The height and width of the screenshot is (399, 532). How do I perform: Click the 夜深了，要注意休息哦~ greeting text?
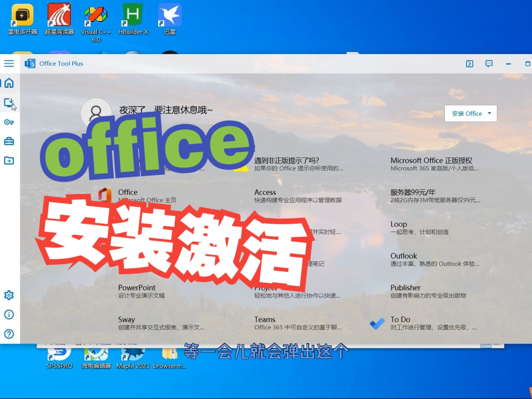coord(166,110)
